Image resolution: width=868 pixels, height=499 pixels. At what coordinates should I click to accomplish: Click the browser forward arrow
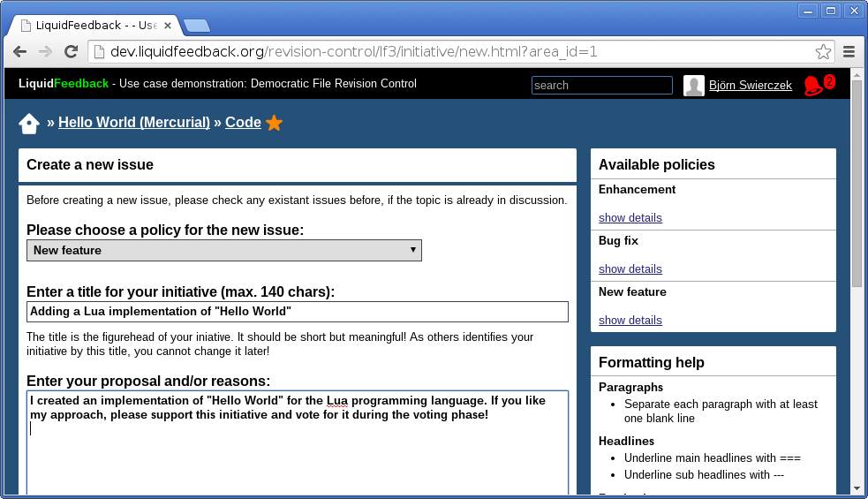coord(45,52)
